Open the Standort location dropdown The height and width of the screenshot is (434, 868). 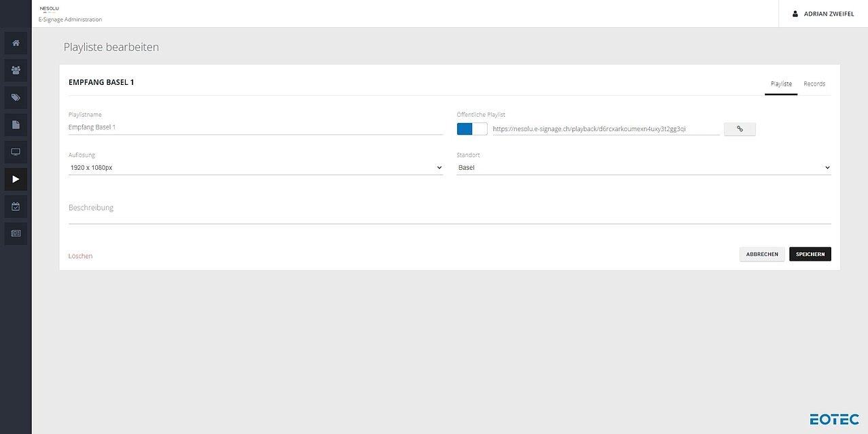(644, 167)
